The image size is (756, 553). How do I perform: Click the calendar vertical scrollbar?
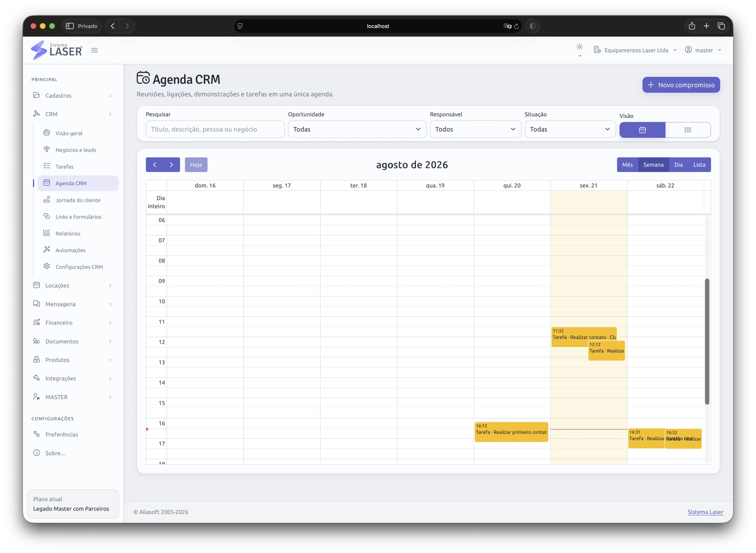[707, 341]
